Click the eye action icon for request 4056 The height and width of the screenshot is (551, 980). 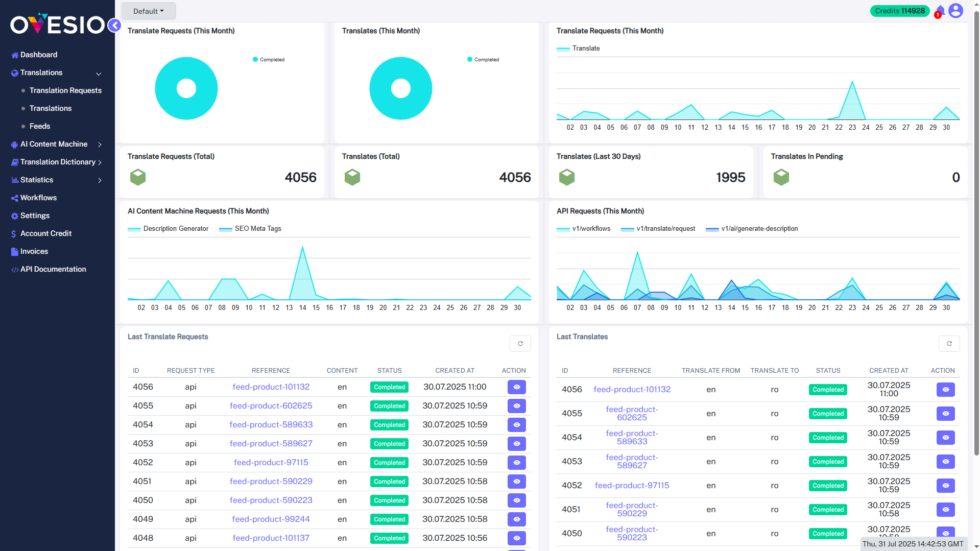516,387
